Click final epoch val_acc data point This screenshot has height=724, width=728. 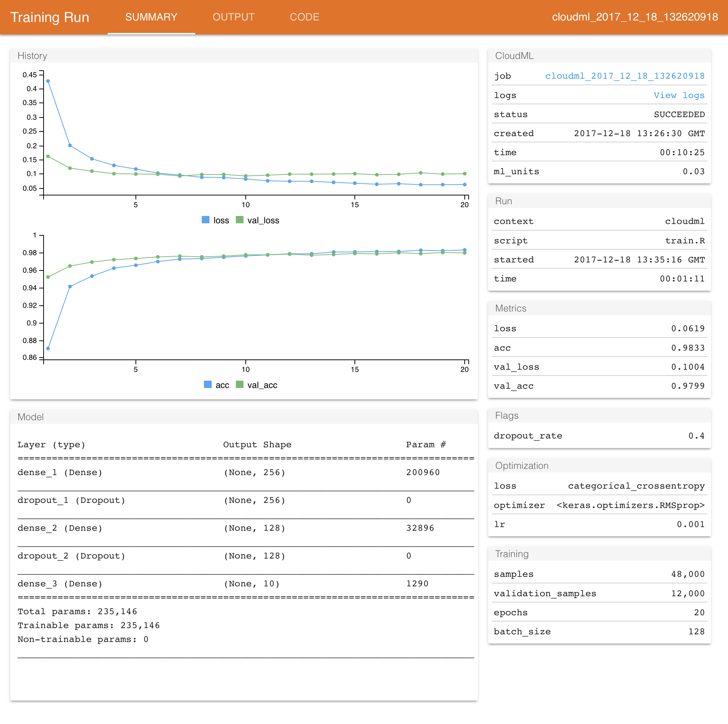pyautogui.click(x=465, y=253)
